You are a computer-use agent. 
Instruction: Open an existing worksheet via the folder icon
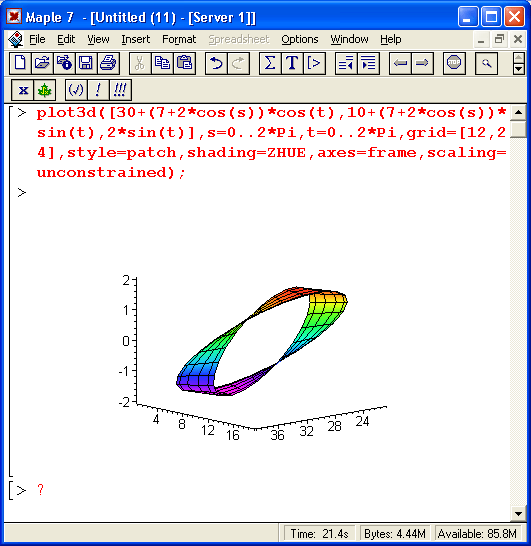(42, 63)
